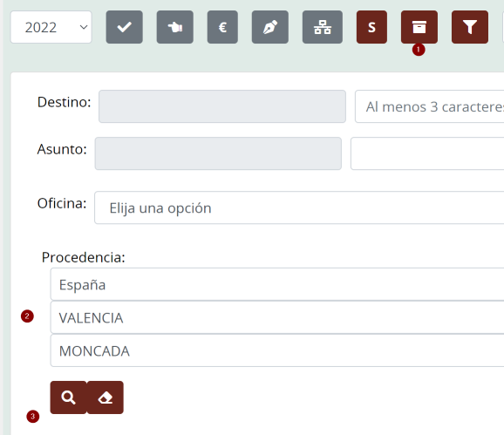Click the greyed Asunto input field

[x=218, y=153]
